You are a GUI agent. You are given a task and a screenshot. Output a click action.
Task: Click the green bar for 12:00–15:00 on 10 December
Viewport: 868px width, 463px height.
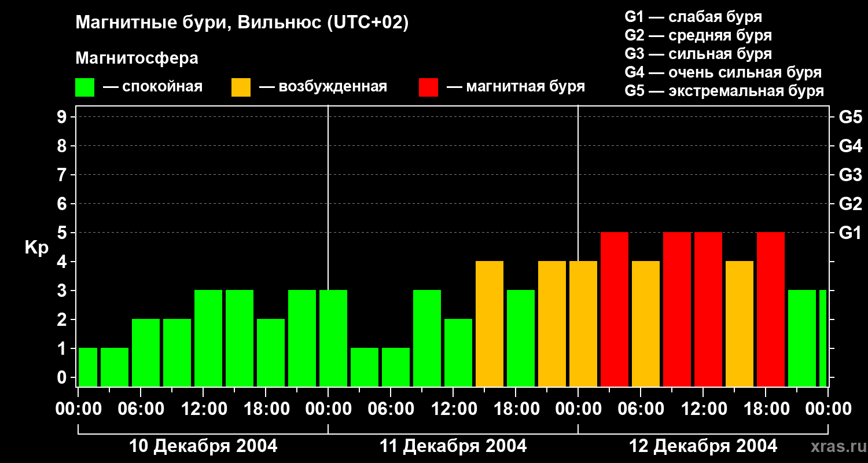click(208, 338)
